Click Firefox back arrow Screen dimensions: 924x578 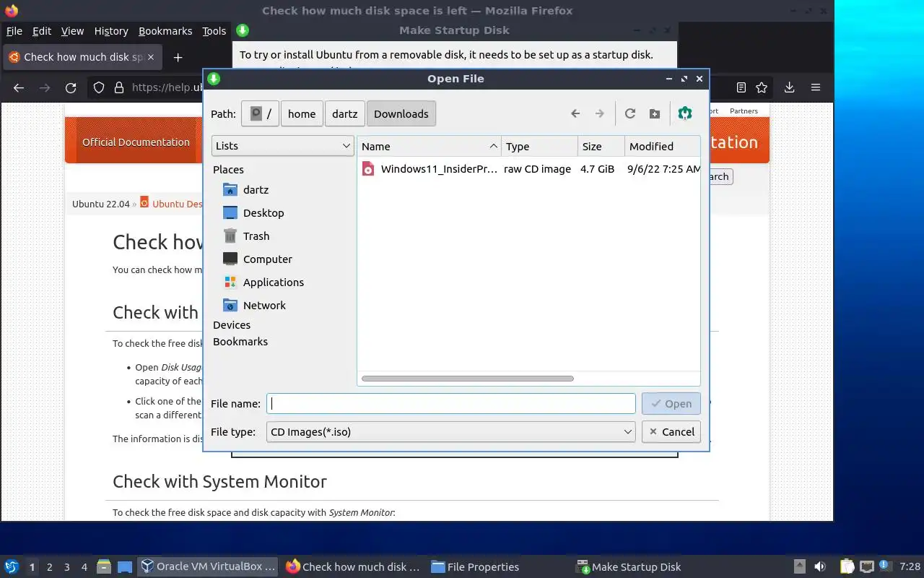click(x=19, y=87)
